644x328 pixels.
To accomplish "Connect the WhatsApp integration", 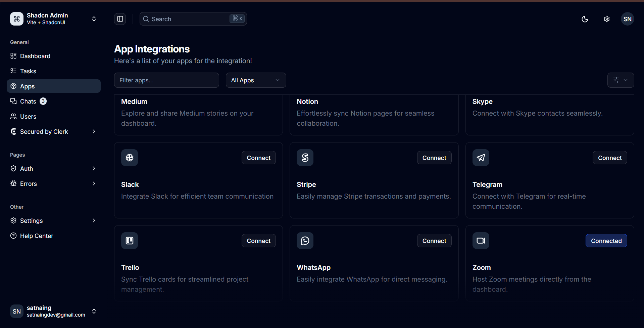I will [x=434, y=241].
